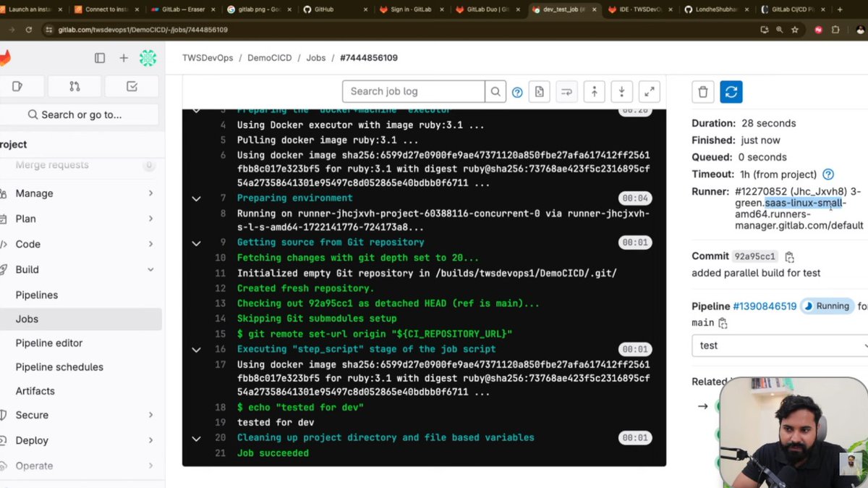Expand the Manage sidebar menu
Screen dimensions: 868x488
pos(80,193)
